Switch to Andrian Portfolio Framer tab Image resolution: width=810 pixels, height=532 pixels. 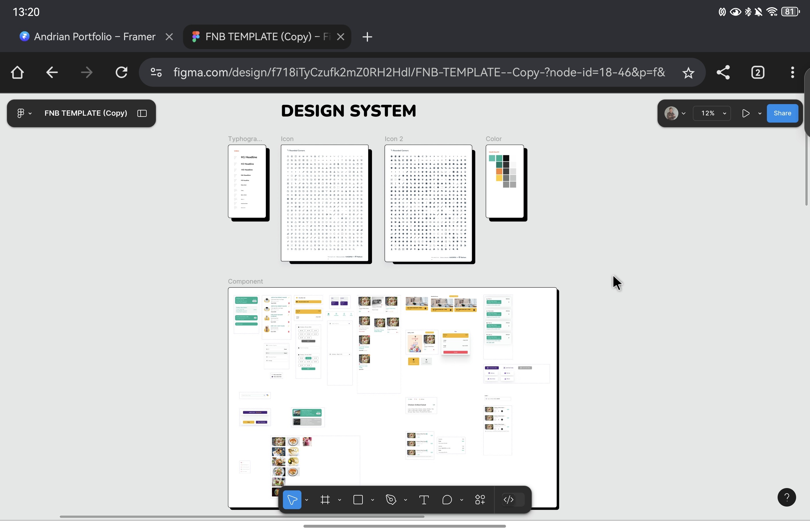click(95, 37)
